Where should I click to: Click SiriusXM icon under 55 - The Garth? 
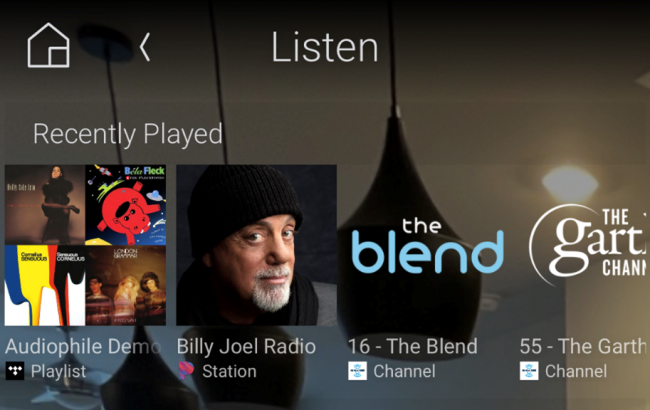coord(529,371)
